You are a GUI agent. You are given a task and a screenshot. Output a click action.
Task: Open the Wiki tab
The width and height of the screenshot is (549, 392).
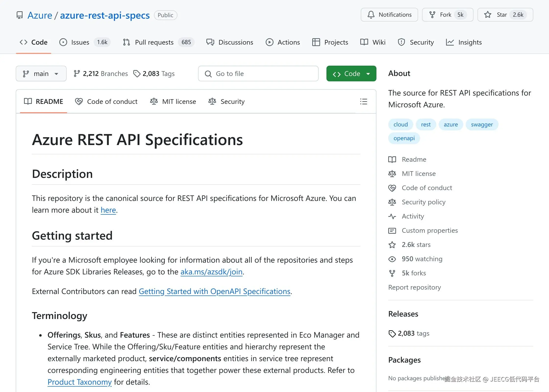[373, 42]
